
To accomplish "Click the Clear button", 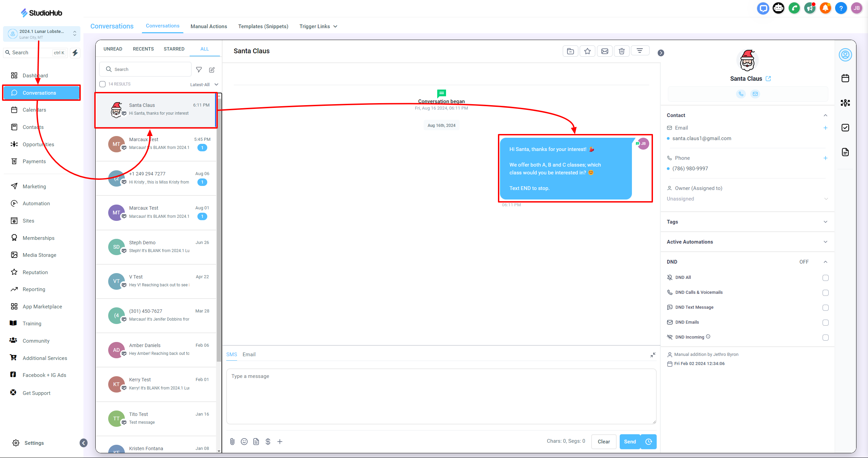I will (x=603, y=441).
